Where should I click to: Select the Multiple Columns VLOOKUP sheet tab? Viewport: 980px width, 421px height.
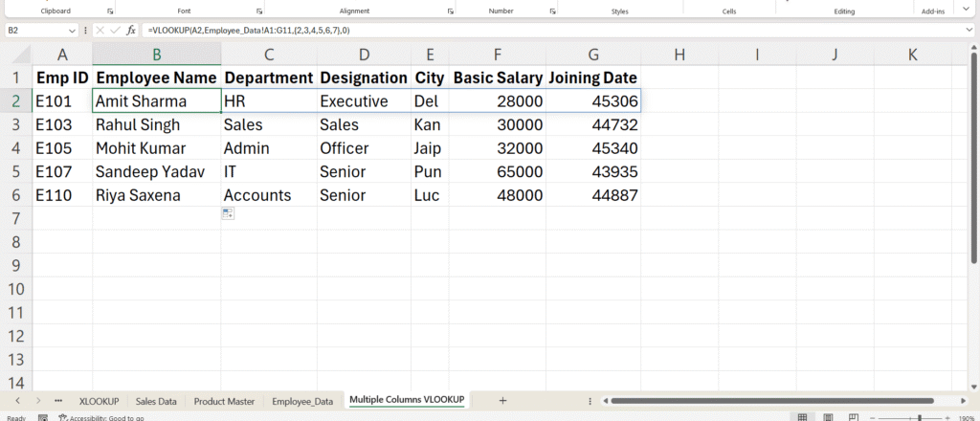(407, 400)
